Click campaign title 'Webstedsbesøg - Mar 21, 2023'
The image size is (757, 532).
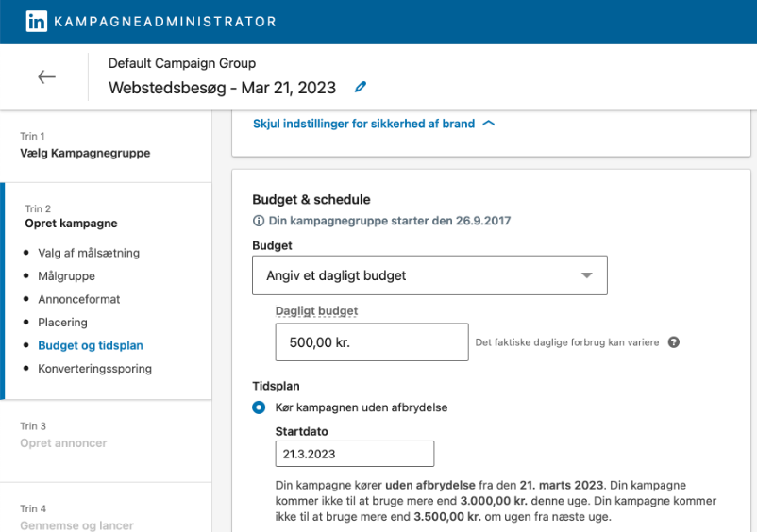point(222,88)
